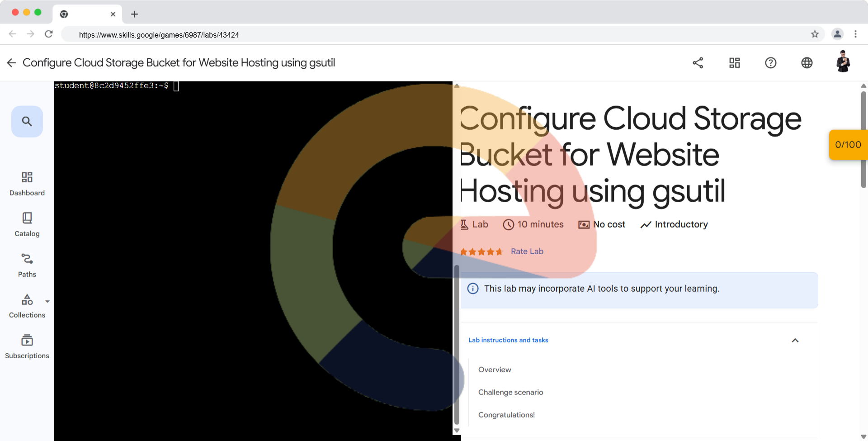Close the current browser tab
This screenshot has height=441, width=868.
coord(113,14)
